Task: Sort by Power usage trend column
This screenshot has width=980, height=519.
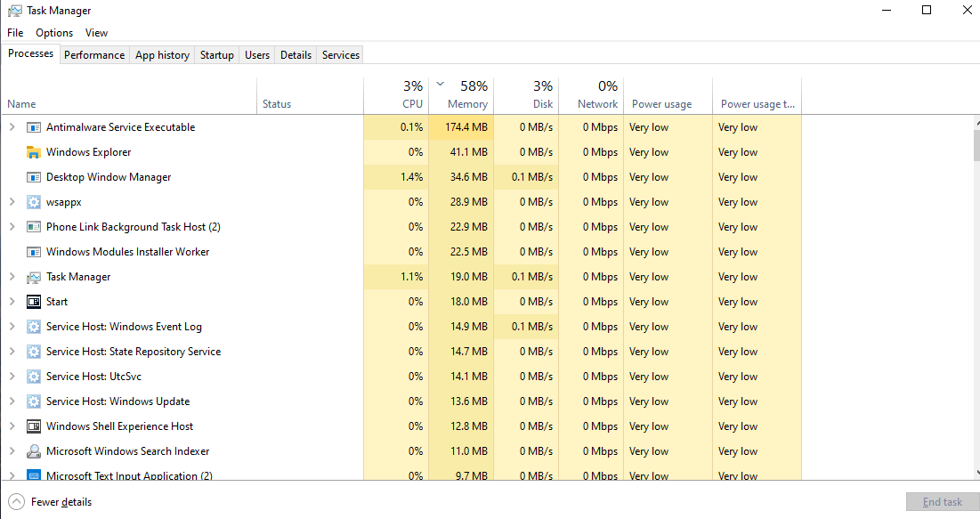Action: (757, 95)
